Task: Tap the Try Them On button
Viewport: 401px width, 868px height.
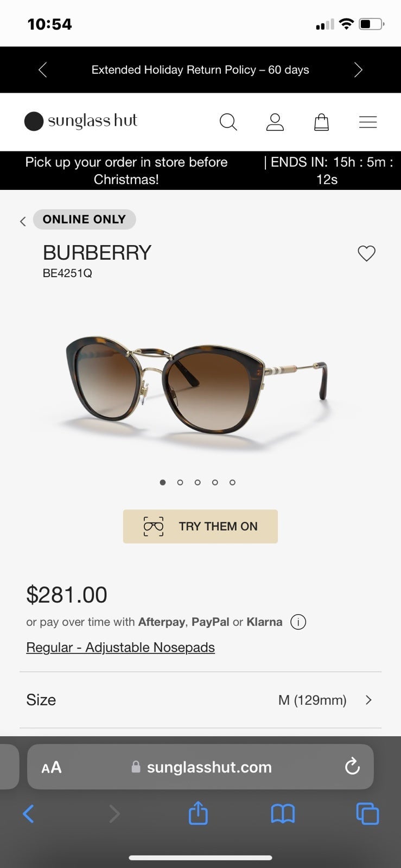Action: 200,526
